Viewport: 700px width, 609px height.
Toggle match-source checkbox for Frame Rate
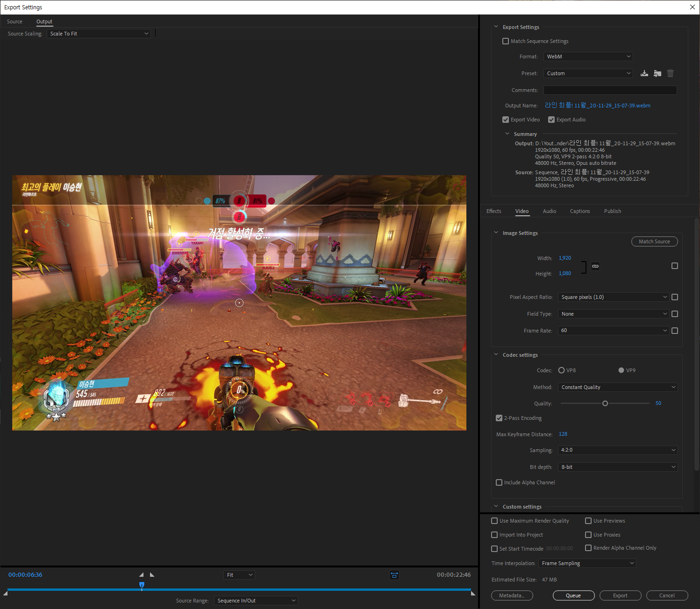click(x=675, y=331)
